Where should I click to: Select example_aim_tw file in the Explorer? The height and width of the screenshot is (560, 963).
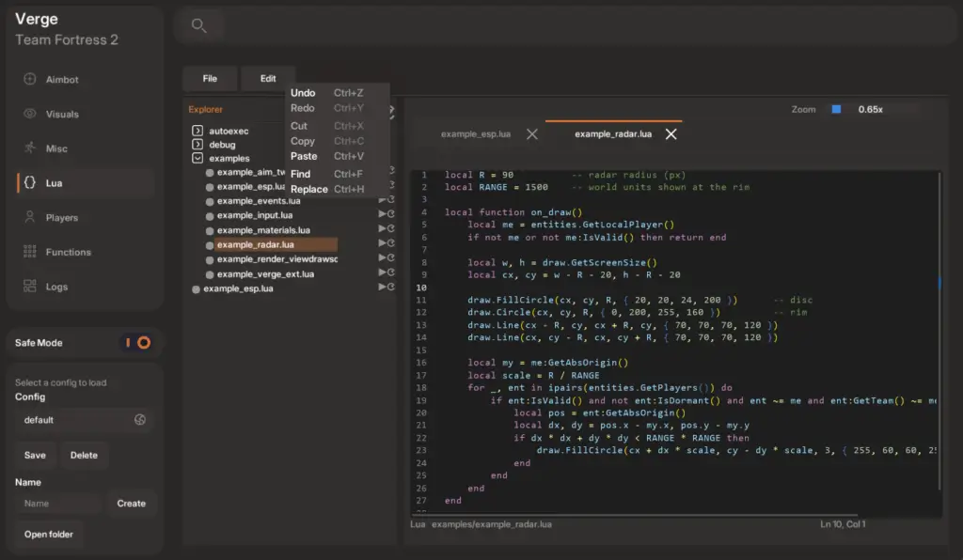click(250, 172)
